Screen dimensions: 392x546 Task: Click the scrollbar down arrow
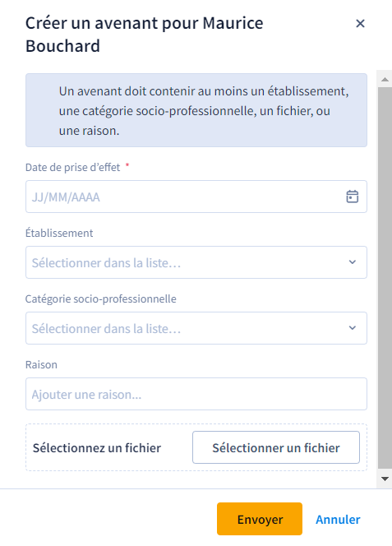[x=385, y=479]
